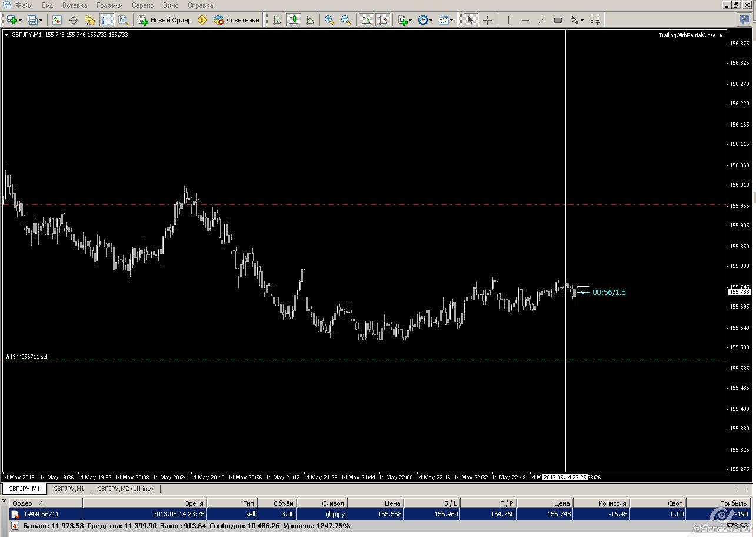Select the crosshair tool
Image resolution: width=756 pixels, height=537 pixels.
tap(487, 20)
